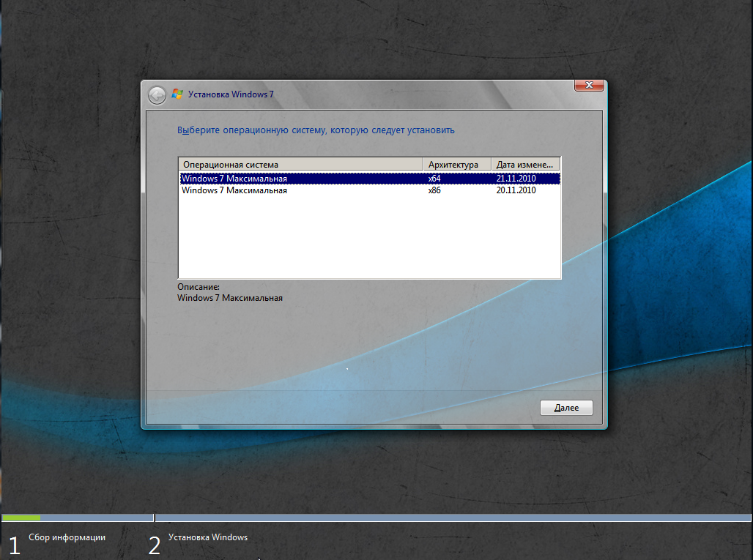Image resolution: width=753 pixels, height=560 pixels.
Task: Close the Установка Windows 7 dialog
Action: pos(589,85)
